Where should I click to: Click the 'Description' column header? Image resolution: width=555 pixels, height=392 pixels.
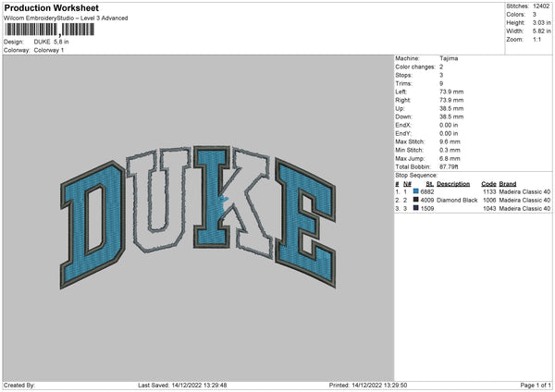(453, 184)
